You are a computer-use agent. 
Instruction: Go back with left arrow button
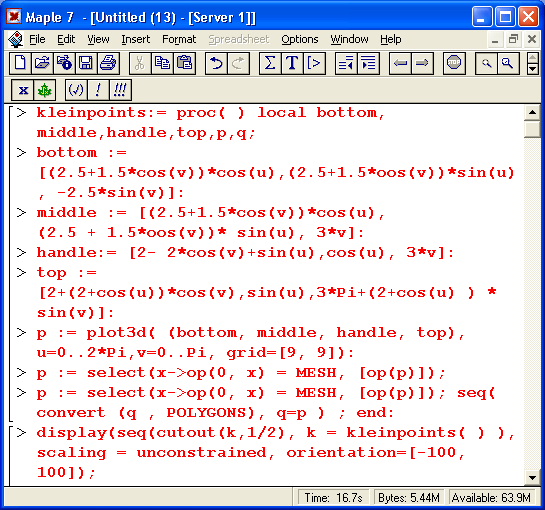click(x=400, y=63)
